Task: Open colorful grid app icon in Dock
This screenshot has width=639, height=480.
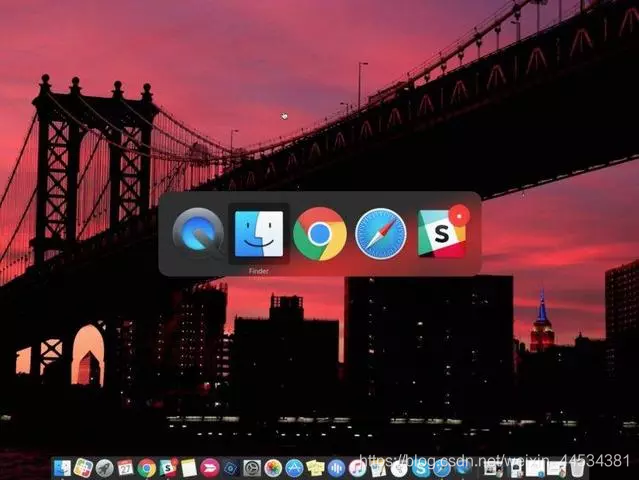Action: (83, 468)
